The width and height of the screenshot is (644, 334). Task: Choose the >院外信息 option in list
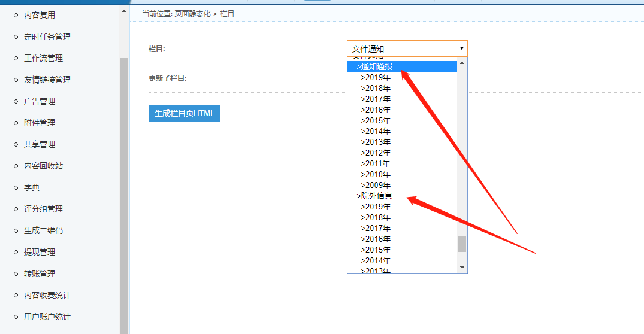[x=402, y=196]
